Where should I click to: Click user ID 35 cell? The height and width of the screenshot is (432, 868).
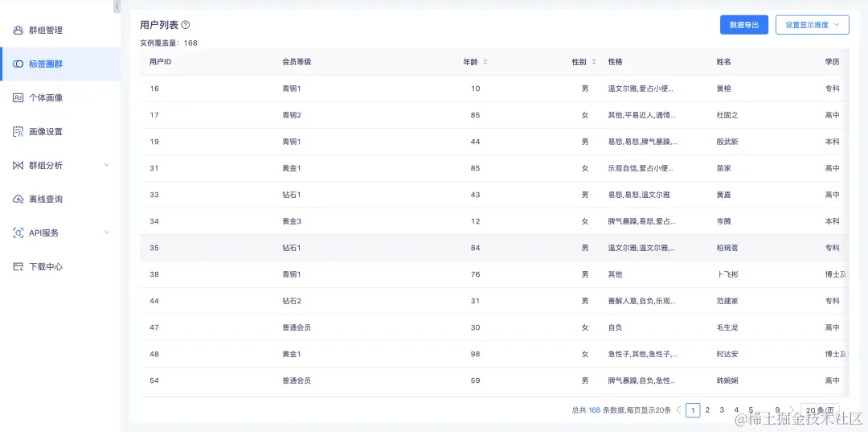(x=154, y=248)
